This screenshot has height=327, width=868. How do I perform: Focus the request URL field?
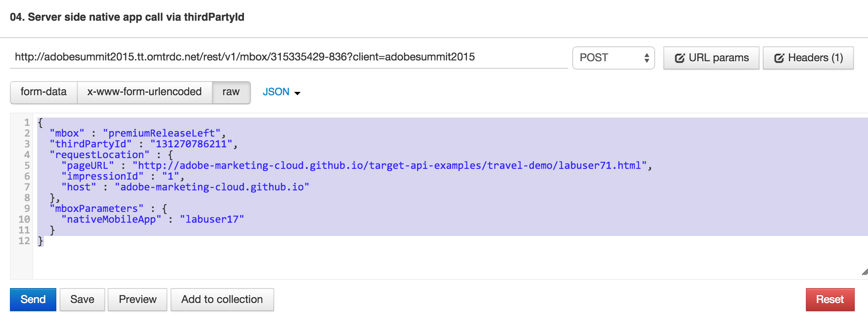coord(288,57)
